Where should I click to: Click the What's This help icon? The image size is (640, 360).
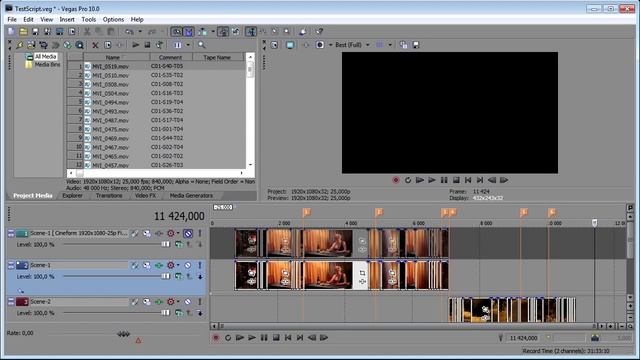tap(319, 31)
